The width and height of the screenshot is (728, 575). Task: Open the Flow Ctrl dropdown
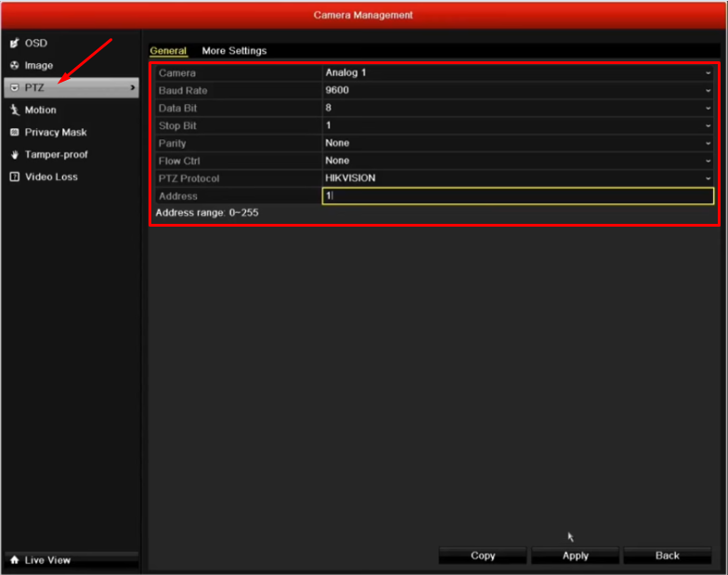point(518,162)
